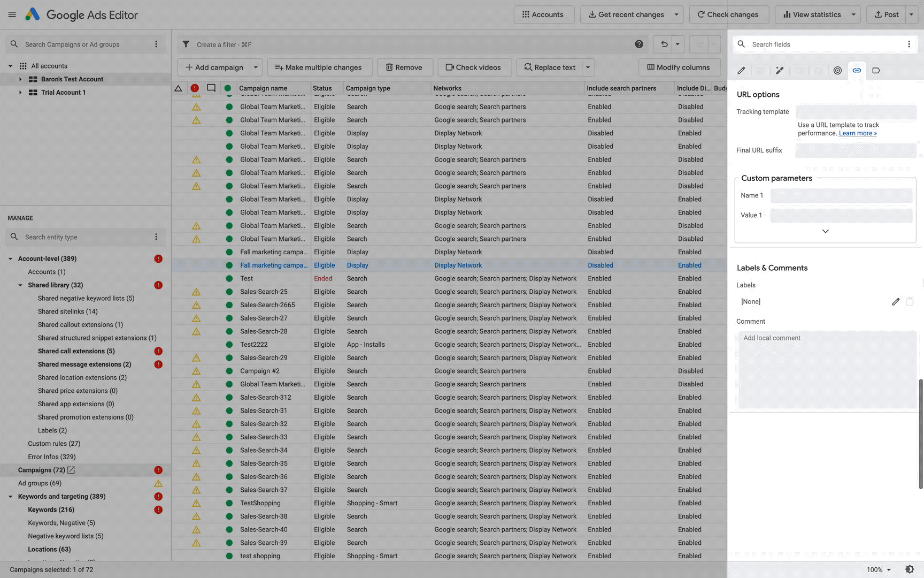Sort by green status dot column
This screenshot has width=924, height=578.
coord(228,88)
